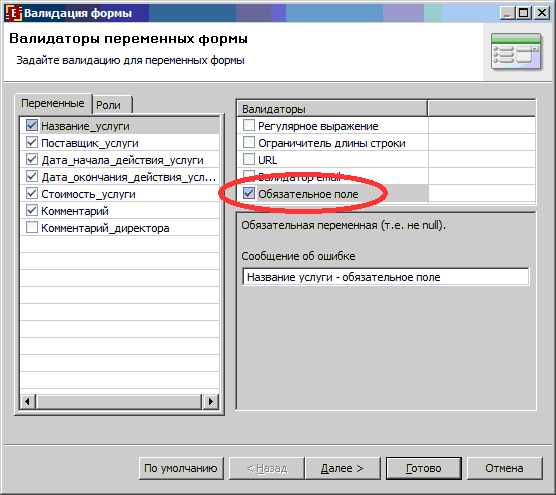Uncheck the Название_услуги variable
556x495 pixels.
32,125
